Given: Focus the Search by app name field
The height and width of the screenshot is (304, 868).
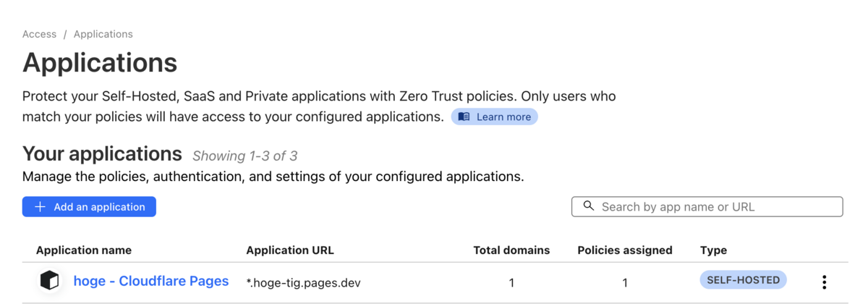Looking at the screenshot, I should tap(707, 206).
